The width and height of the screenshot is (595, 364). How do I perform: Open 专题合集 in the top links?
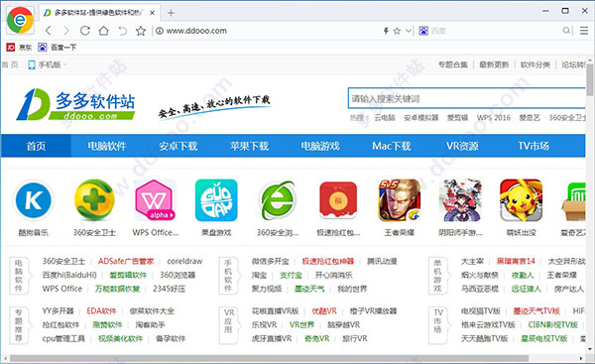[453, 64]
